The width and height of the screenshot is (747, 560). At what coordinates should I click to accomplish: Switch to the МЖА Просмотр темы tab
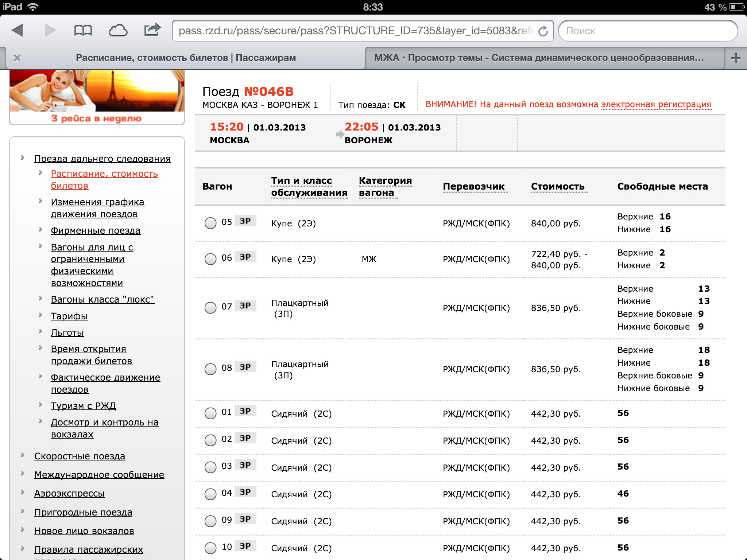point(539,58)
